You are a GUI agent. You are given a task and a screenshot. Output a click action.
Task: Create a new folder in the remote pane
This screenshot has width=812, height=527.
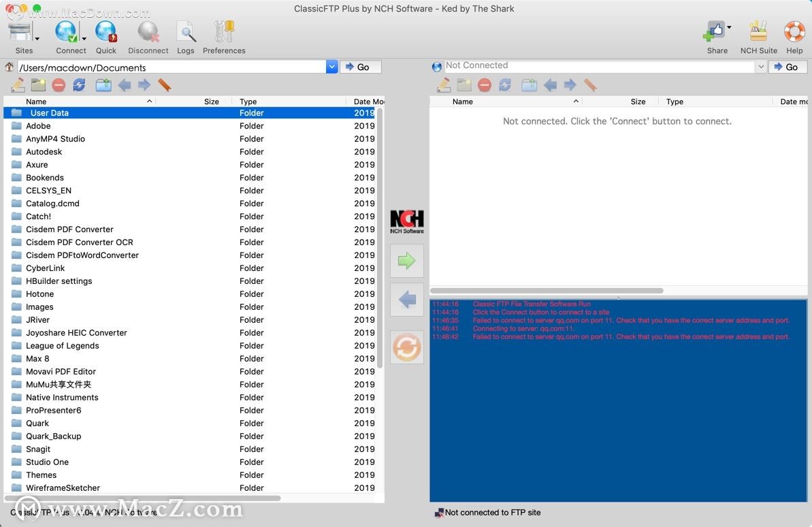coord(464,85)
